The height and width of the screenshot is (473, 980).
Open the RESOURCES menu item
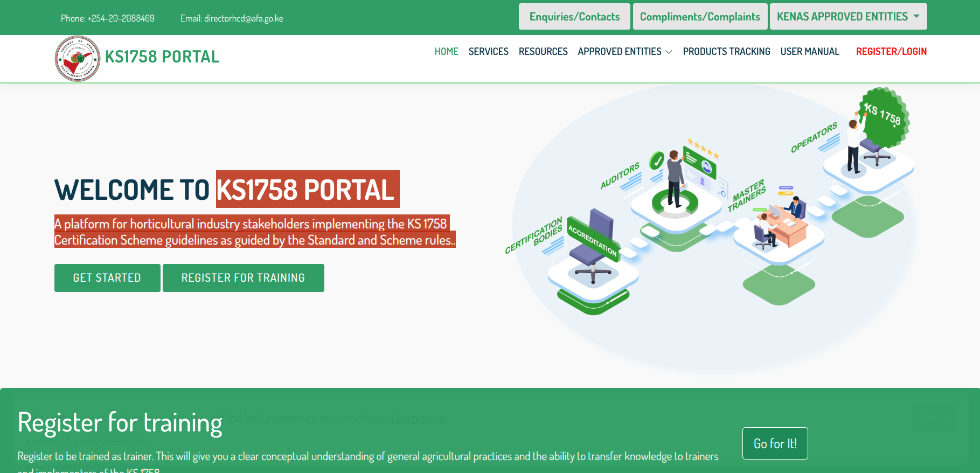click(x=543, y=52)
